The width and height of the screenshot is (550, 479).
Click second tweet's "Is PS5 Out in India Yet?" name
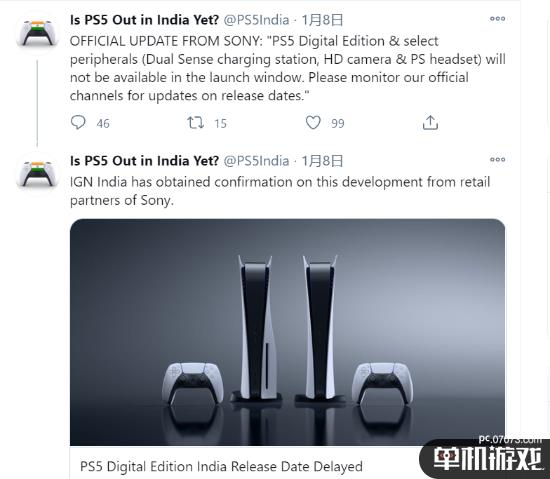point(145,161)
